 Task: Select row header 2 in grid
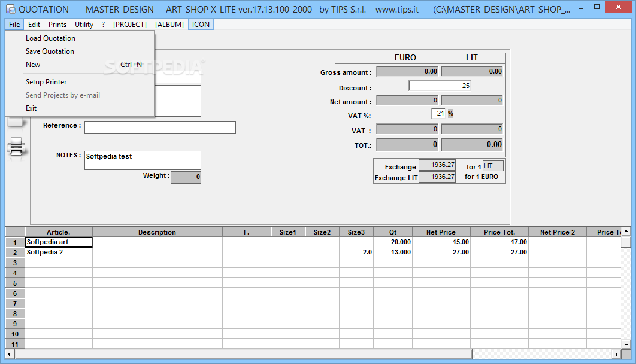point(15,253)
